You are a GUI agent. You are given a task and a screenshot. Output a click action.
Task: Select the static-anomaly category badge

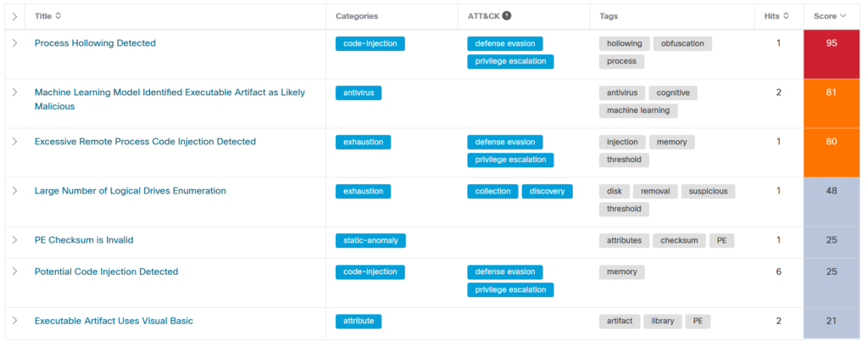pyautogui.click(x=370, y=240)
